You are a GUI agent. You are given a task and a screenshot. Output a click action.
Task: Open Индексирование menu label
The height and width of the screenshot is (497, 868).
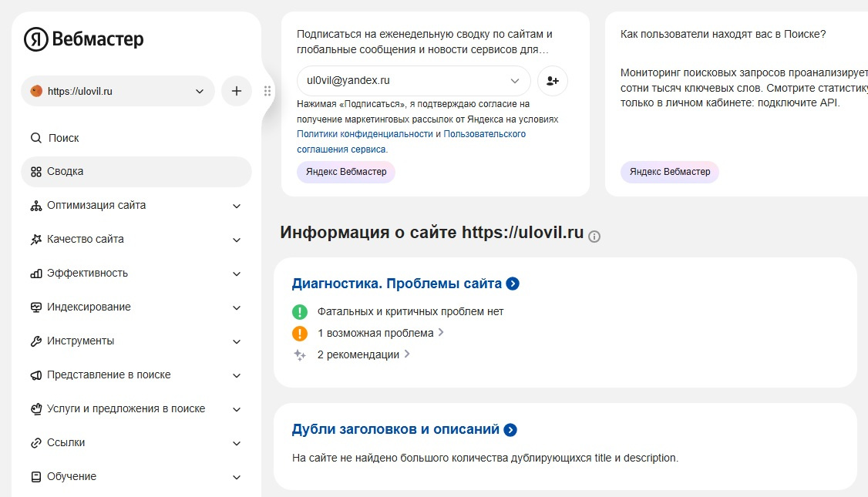[x=89, y=307]
